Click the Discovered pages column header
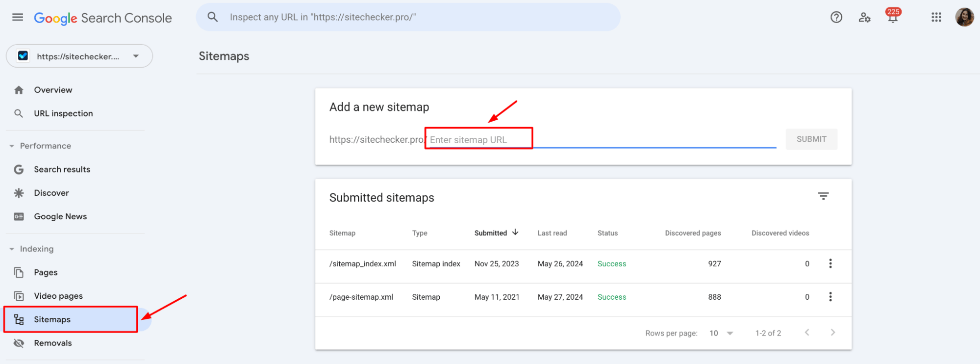 pos(693,233)
